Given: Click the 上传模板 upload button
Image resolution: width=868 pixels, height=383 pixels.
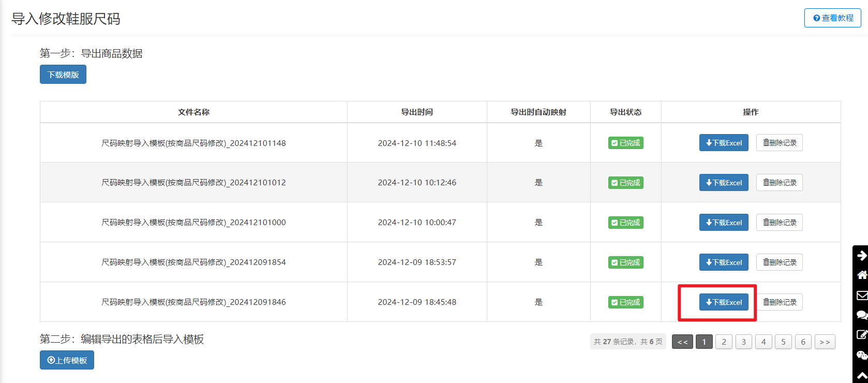Looking at the screenshot, I should 67,360.
